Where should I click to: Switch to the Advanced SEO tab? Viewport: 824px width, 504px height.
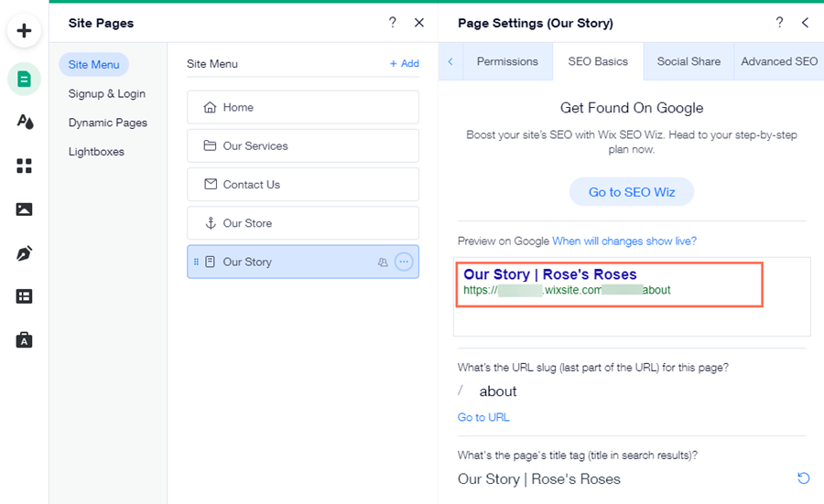[x=779, y=61]
